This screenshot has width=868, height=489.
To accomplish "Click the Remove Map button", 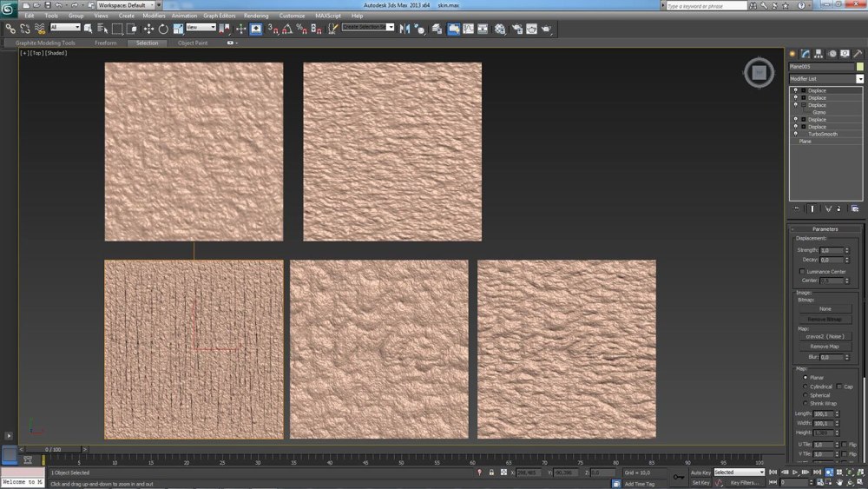I will (x=824, y=346).
